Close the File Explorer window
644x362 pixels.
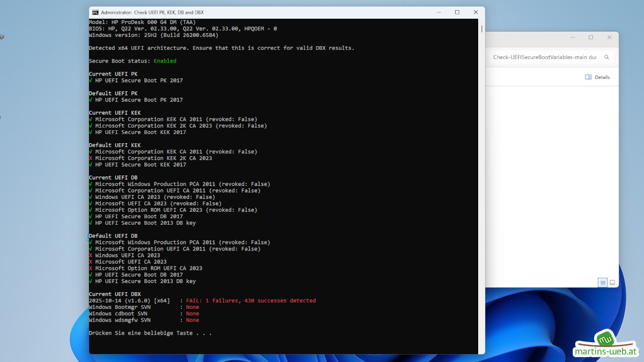[609, 38]
